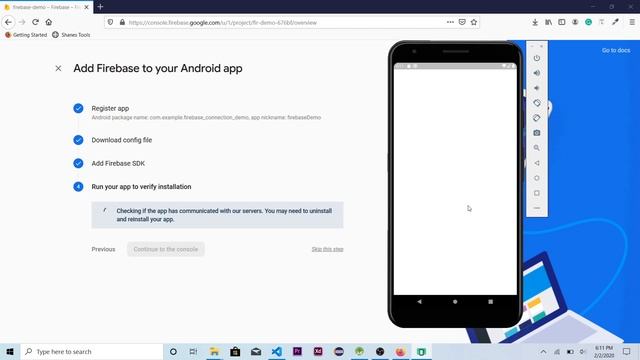Click emulator toolbar back triangle icon
The height and width of the screenshot is (360, 640).
[x=537, y=163]
